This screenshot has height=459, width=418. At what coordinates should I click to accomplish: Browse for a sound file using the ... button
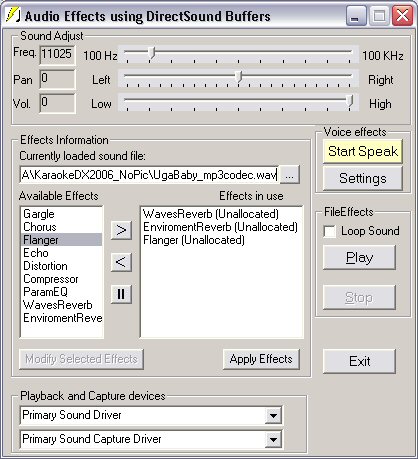290,175
